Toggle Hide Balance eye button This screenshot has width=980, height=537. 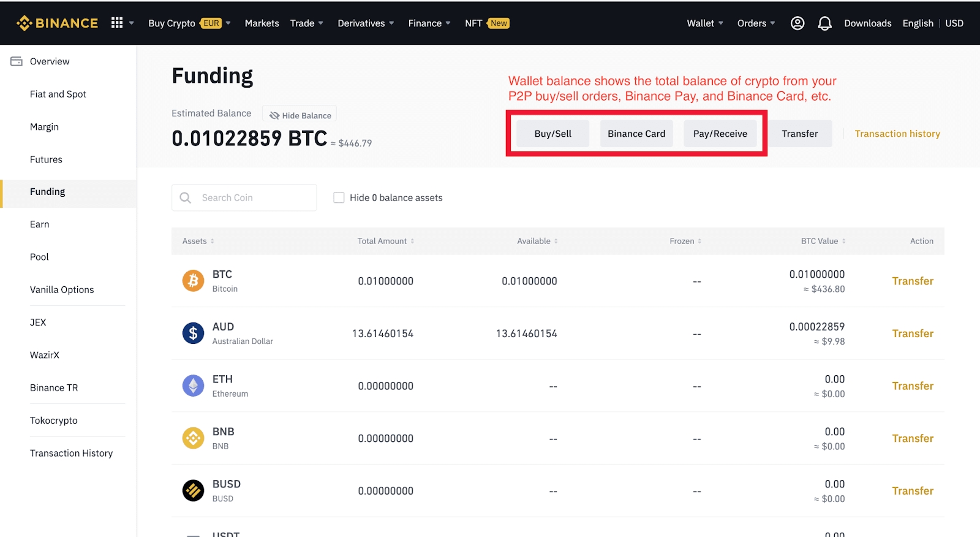click(x=300, y=115)
